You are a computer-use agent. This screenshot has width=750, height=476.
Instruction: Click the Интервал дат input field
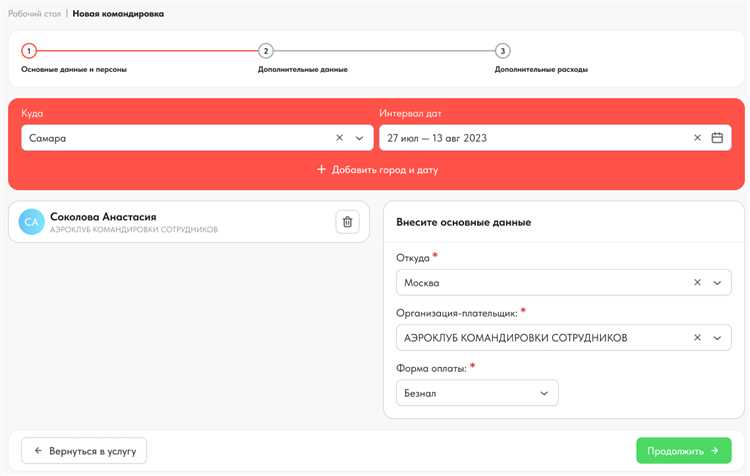tap(555, 138)
